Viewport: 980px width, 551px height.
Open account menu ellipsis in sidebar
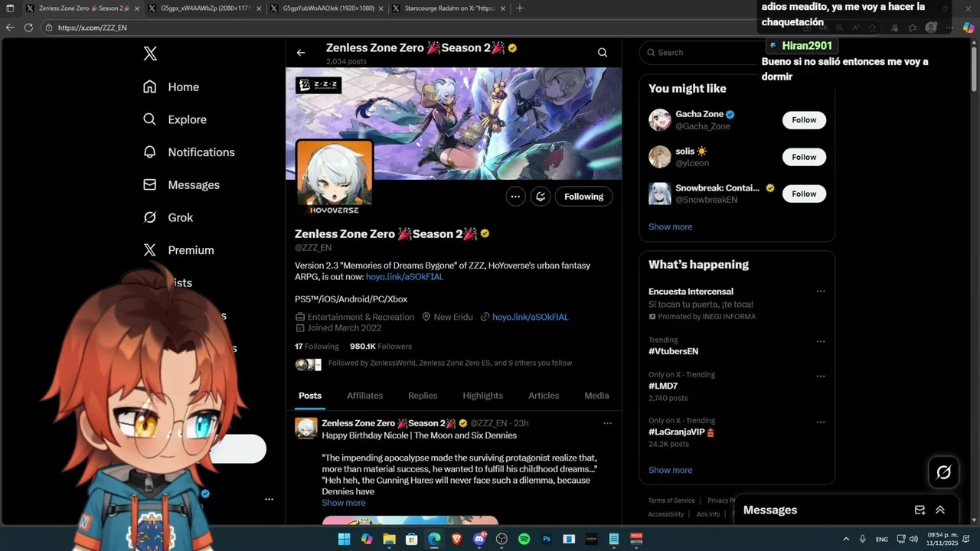[269, 499]
